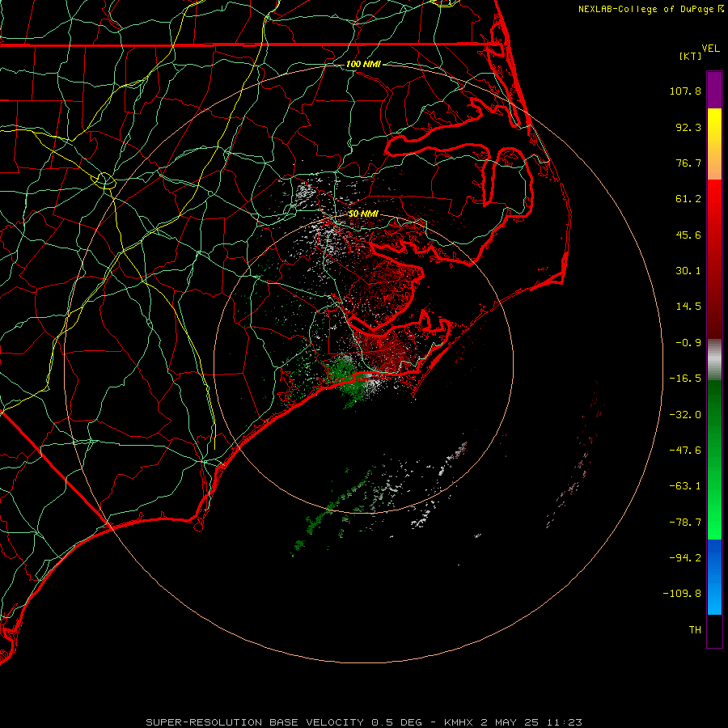
Task: Select the 76.7 legend value
Action: point(688,163)
